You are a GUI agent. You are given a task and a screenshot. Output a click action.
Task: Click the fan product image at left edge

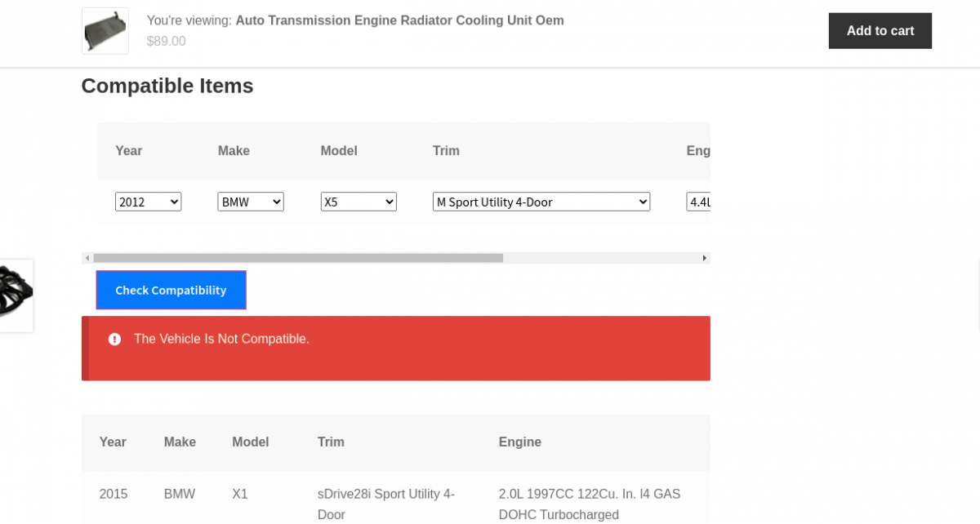[x=16, y=295]
